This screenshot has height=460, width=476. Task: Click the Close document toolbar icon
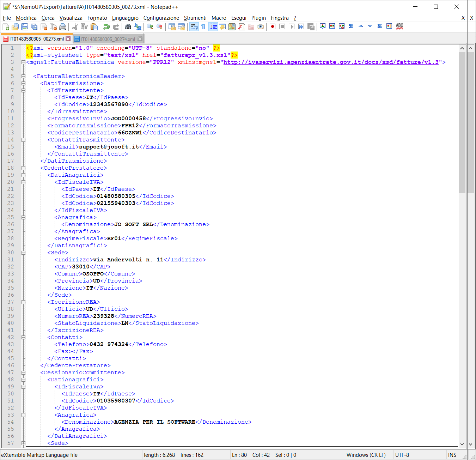pyautogui.click(x=44, y=27)
